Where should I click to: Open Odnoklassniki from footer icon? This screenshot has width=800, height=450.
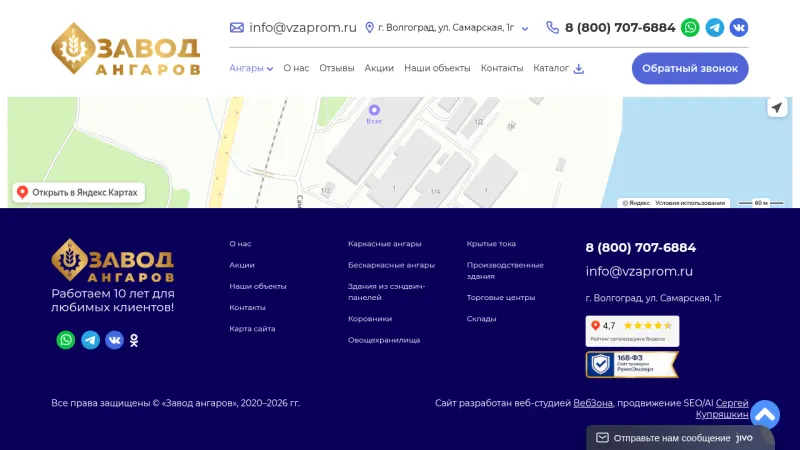[134, 340]
